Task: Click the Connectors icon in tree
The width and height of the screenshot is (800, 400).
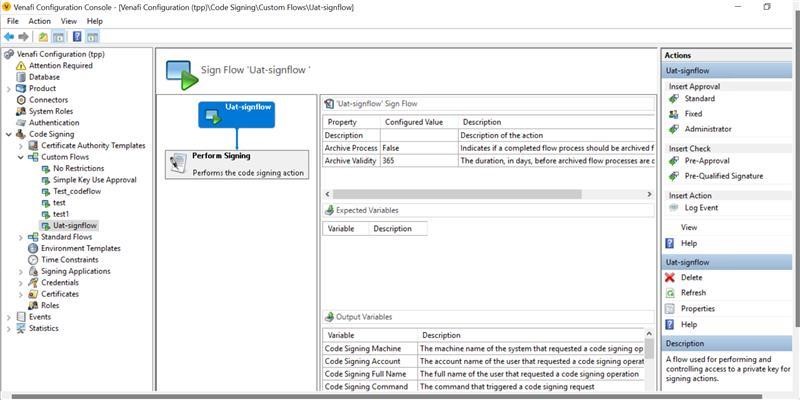Action: (x=21, y=100)
